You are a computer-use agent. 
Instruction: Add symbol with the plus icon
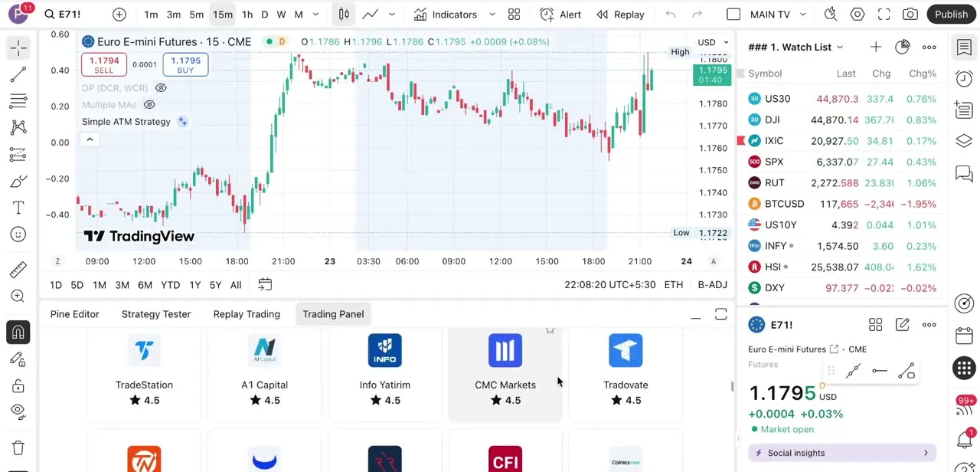tap(119, 15)
